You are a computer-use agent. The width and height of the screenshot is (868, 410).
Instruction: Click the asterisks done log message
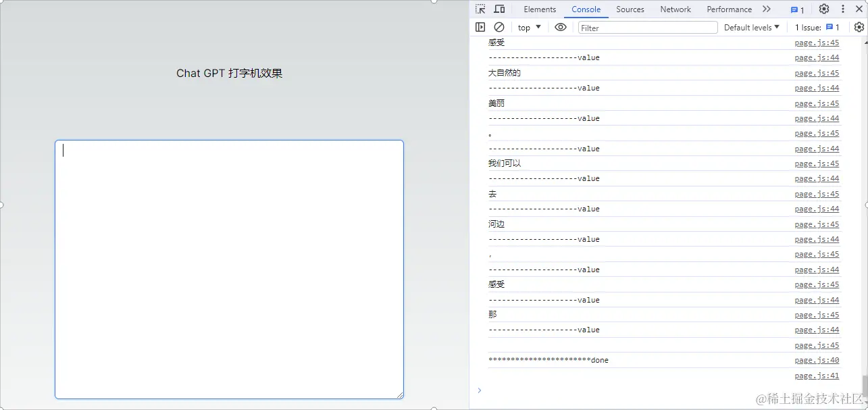pyautogui.click(x=548, y=361)
